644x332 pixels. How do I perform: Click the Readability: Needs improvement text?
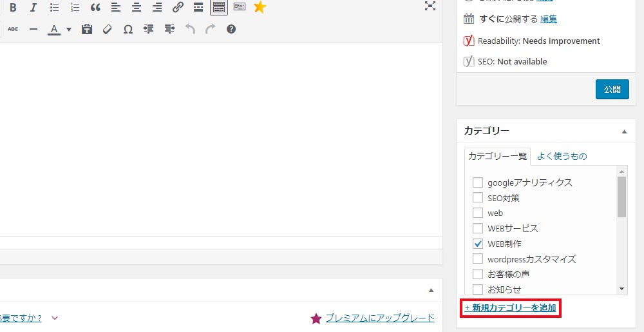pos(539,41)
